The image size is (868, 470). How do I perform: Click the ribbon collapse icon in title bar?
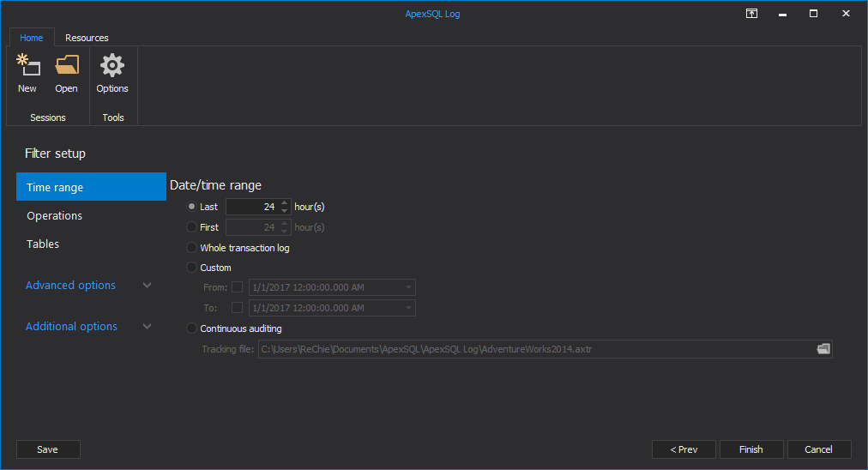(x=751, y=14)
